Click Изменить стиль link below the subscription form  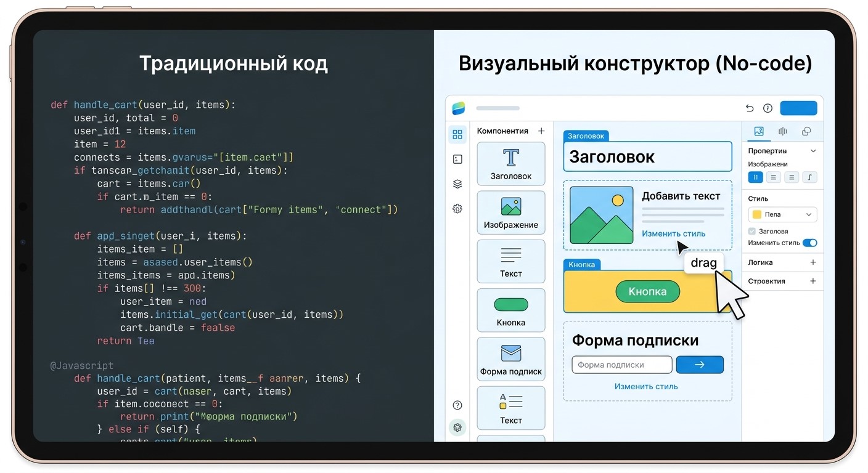pos(646,387)
